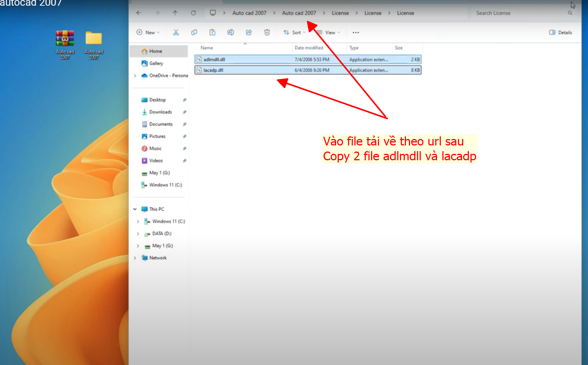Image resolution: width=588 pixels, height=365 pixels.
Task: Copy the selected files via toolbar icon
Action: 194,32
